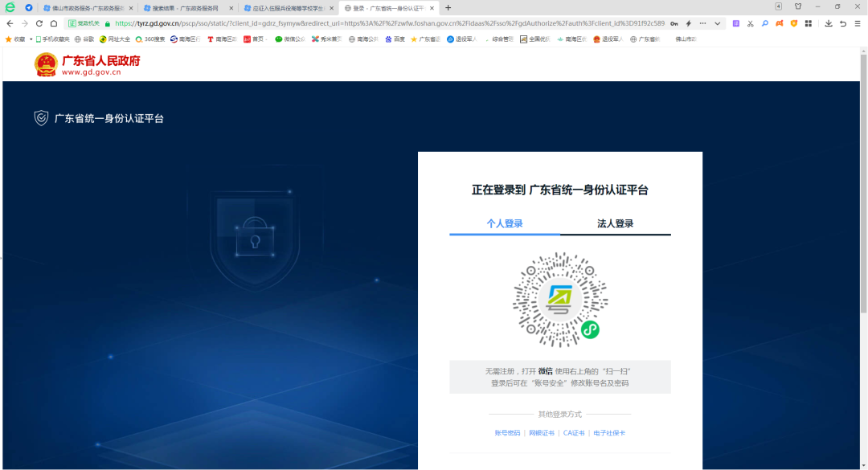Open the 360搜索 bookmark
This screenshot has width=868, height=470.
click(150, 39)
